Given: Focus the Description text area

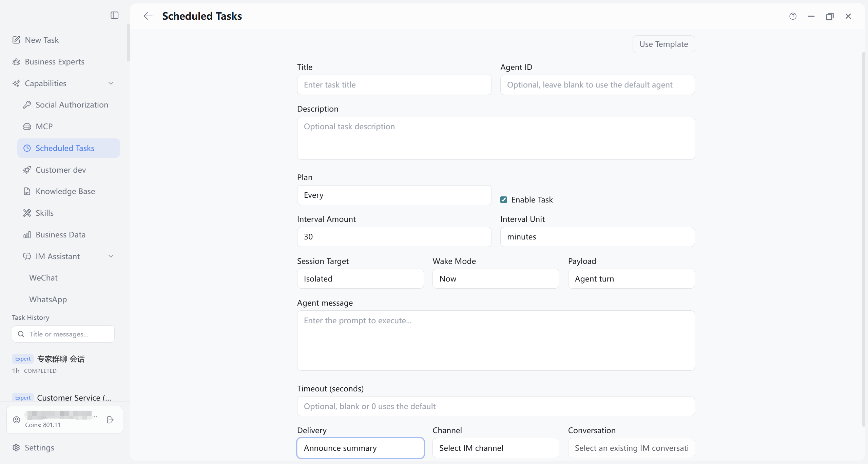Looking at the screenshot, I should point(496,138).
